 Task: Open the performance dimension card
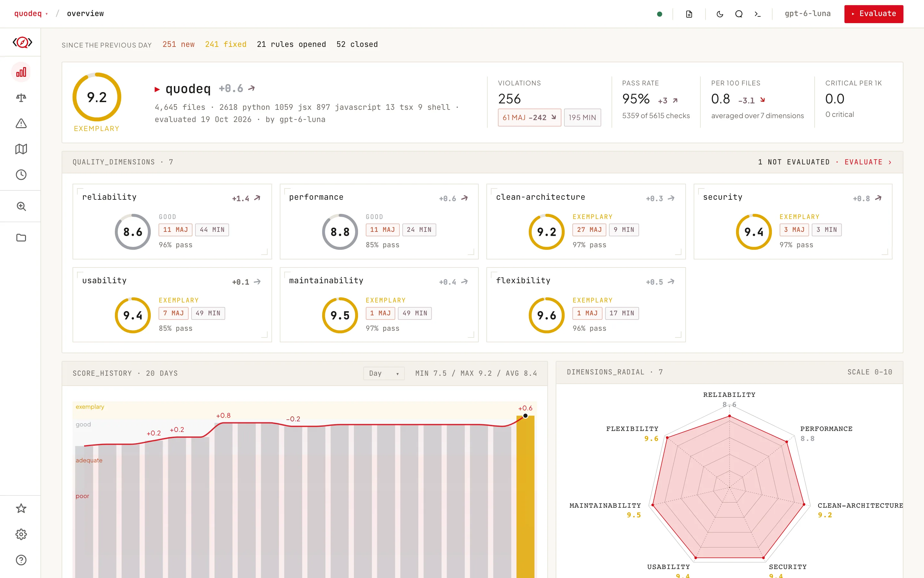coord(379,221)
